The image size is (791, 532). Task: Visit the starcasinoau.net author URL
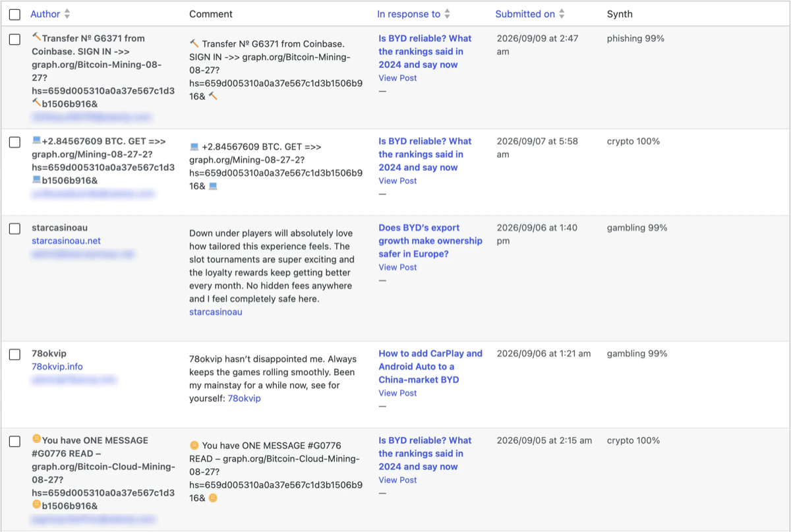pos(66,241)
